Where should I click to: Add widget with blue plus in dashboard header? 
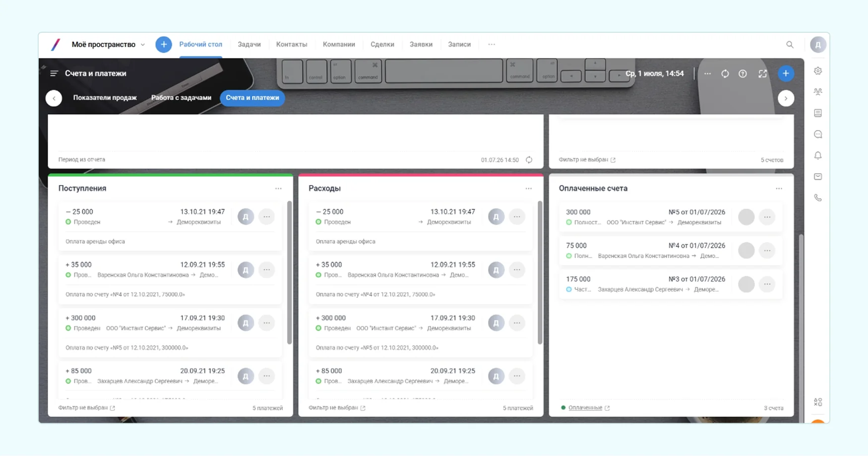point(786,73)
